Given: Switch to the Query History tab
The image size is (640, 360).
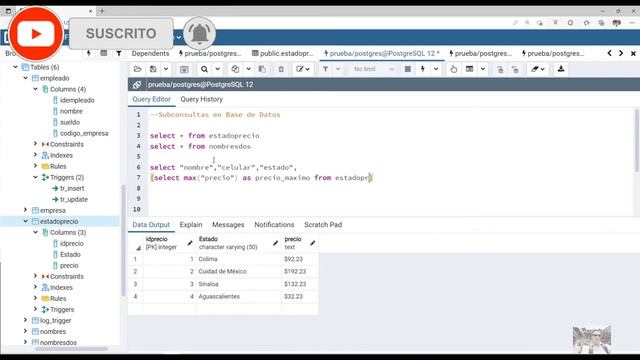Looking at the screenshot, I should click(x=202, y=99).
